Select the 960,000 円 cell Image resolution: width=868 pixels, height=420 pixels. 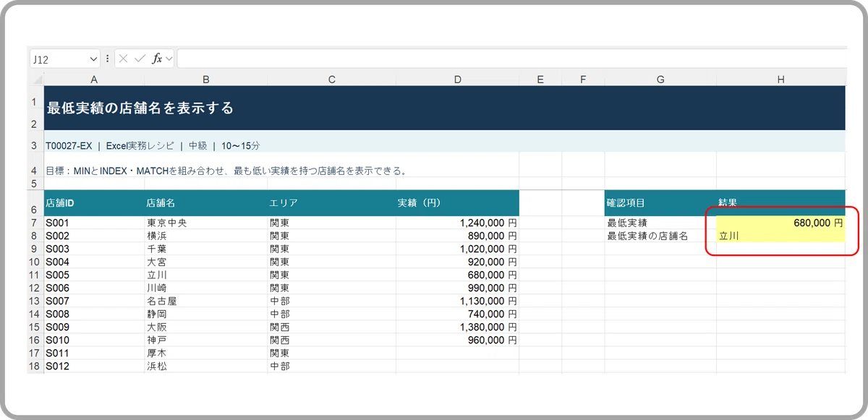point(457,340)
